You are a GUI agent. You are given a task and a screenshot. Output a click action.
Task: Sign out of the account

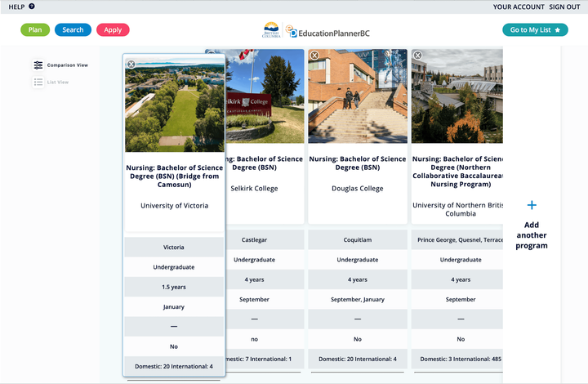tap(564, 7)
